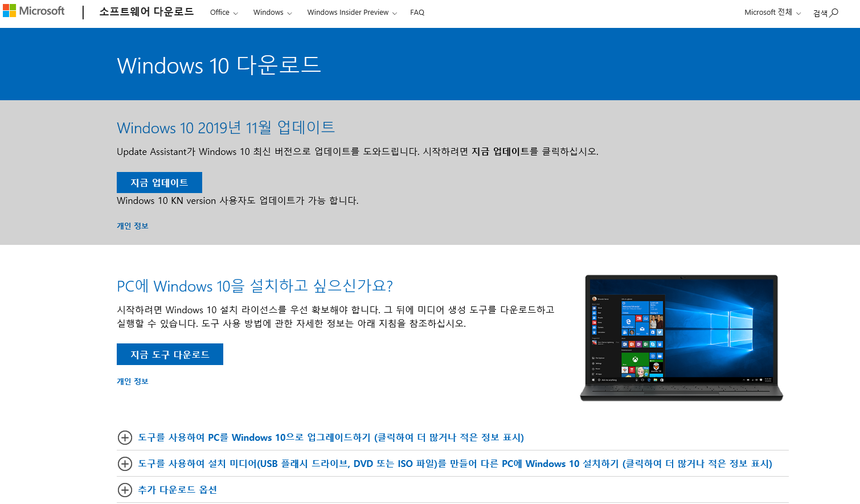Open the Microsoft 전체 dropdown
Viewport: 860px width, 504px height.
(772, 13)
